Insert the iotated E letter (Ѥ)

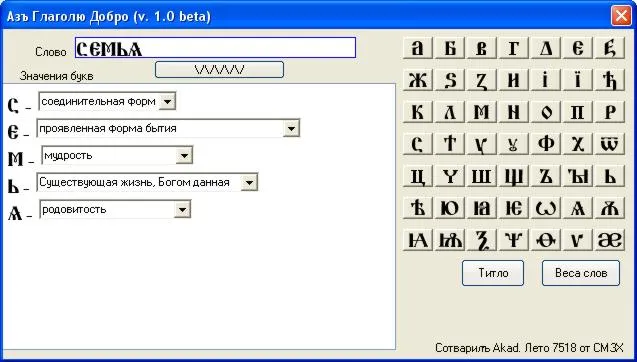pyautogui.click(x=514, y=208)
